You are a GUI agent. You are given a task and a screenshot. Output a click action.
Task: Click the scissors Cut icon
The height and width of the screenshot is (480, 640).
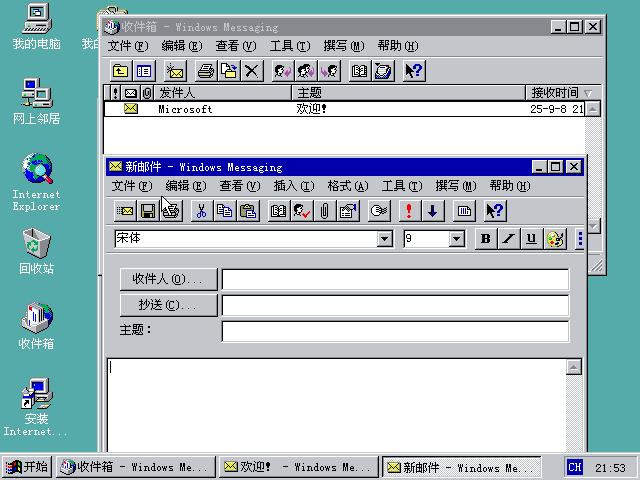201,211
